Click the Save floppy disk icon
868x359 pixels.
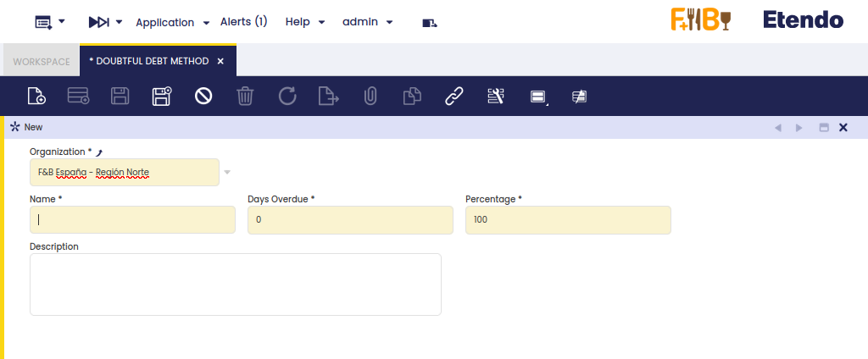pyautogui.click(x=120, y=97)
